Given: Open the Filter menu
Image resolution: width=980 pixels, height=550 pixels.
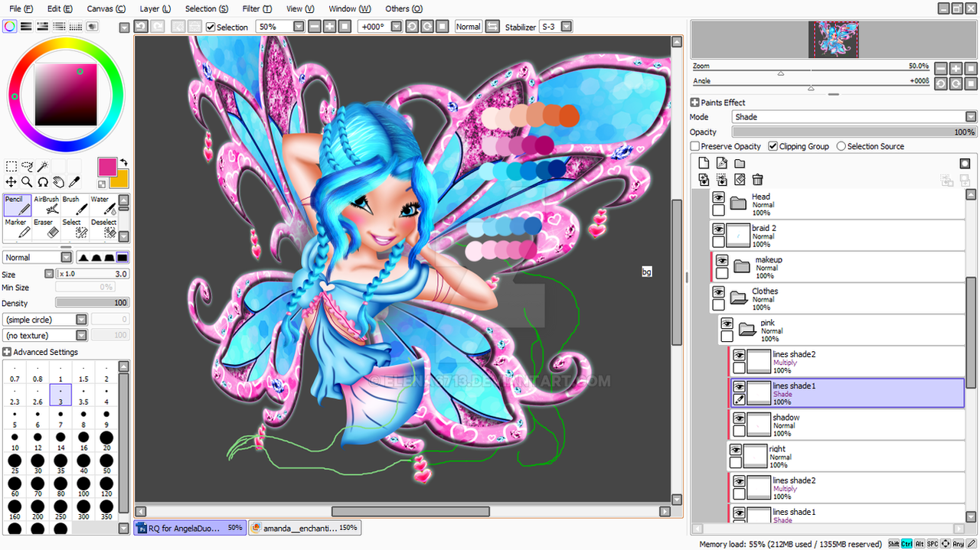Looking at the screenshot, I should click(x=256, y=8).
